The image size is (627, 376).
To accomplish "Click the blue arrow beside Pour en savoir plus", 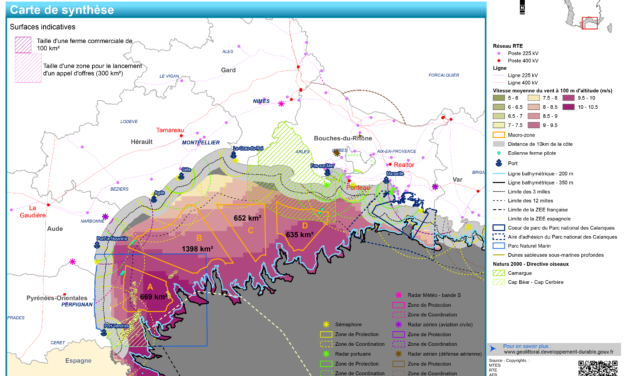I will tap(493, 349).
